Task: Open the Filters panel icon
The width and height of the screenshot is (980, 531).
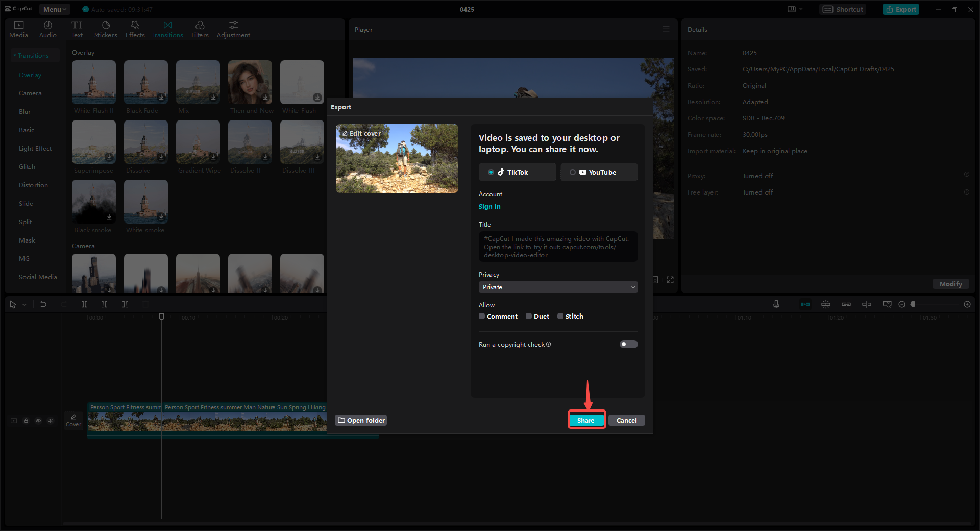Action: (x=200, y=25)
